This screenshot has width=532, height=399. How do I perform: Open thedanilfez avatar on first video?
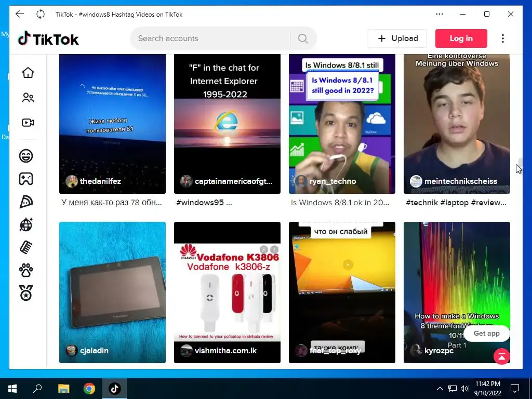pos(72,181)
